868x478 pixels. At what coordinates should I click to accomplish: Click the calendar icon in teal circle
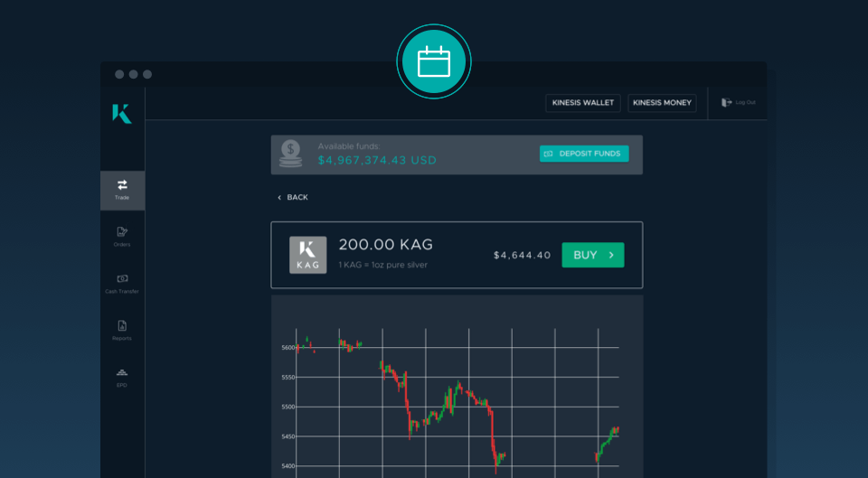(x=434, y=61)
